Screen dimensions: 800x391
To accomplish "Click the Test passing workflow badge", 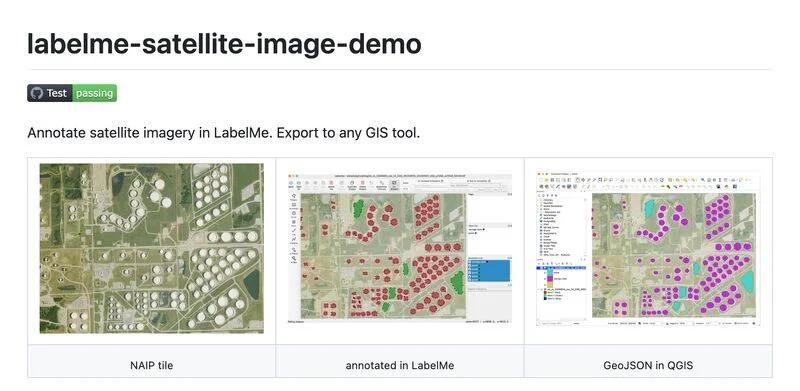I will coord(72,93).
